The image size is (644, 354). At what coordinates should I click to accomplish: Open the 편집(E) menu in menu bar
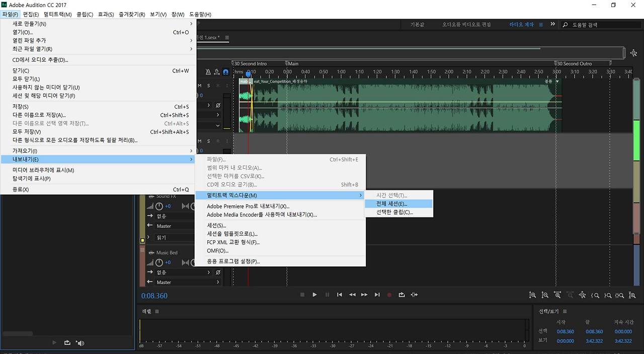(31, 14)
